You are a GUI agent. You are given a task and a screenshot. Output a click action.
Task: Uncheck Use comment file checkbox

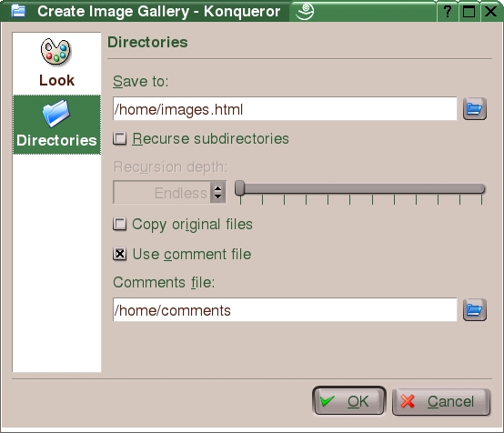pos(119,254)
